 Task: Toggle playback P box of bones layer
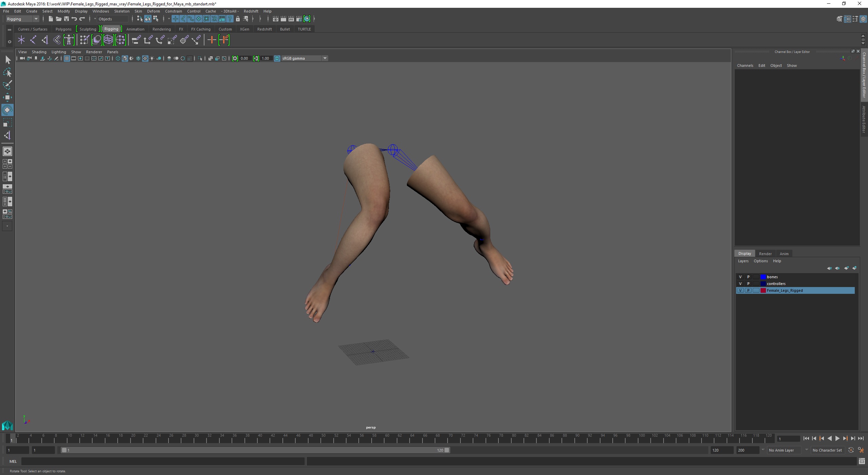[x=748, y=277]
